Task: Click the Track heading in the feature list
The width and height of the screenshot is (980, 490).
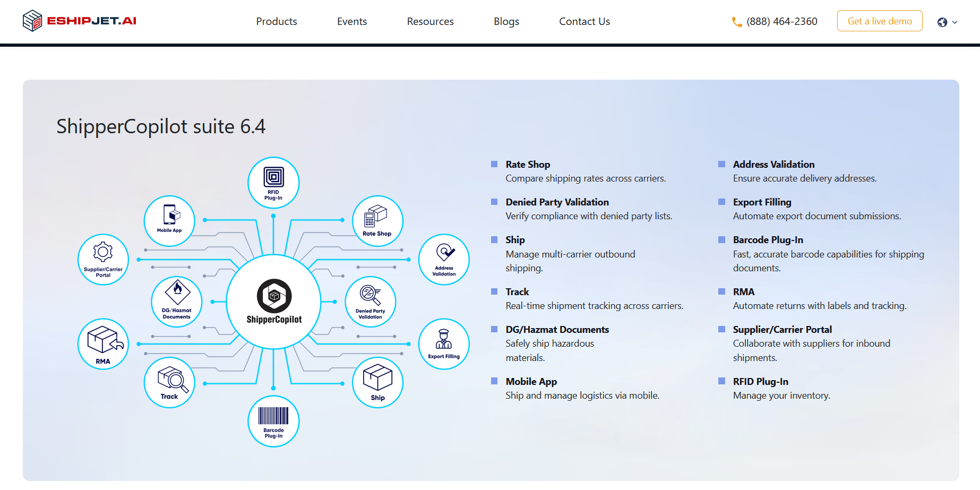Action: pos(517,292)
